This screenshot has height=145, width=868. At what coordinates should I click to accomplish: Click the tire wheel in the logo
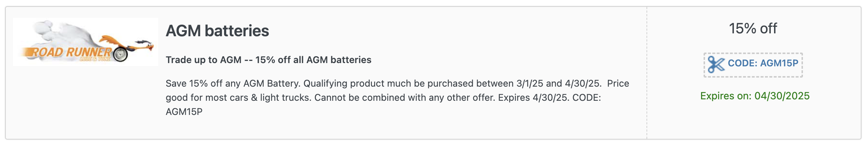click(120, 54)
